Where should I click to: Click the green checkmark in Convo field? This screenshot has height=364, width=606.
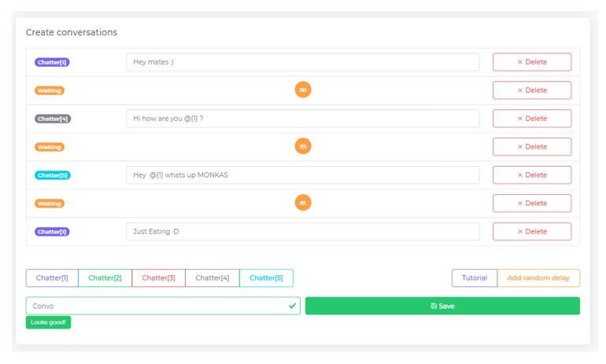click(x=292, y=306)
